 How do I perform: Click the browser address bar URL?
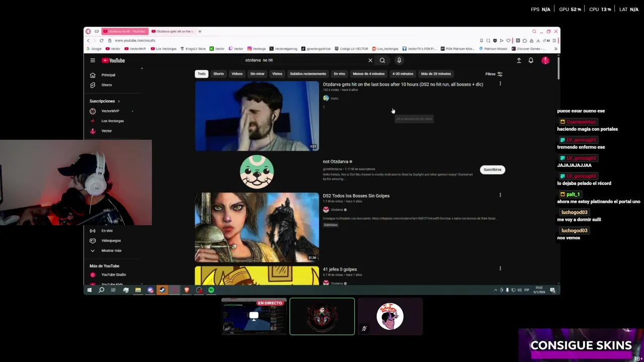pos(135,40)
